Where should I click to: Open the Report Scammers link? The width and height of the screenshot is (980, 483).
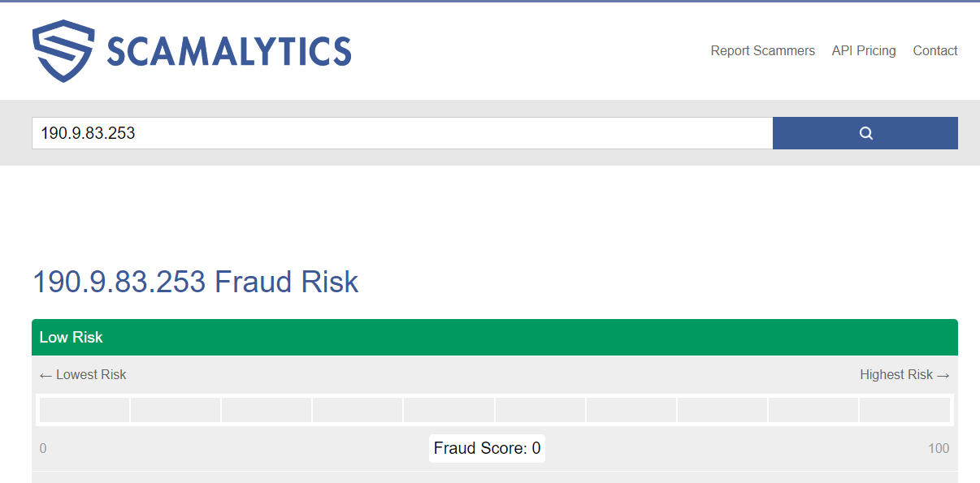762,50
